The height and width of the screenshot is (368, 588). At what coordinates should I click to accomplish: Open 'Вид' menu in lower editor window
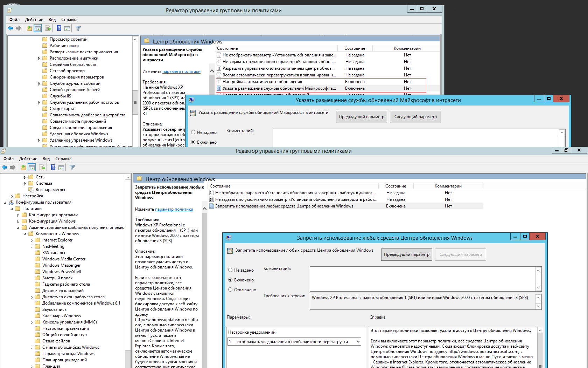pyautogui.click(x=46, y=159)
